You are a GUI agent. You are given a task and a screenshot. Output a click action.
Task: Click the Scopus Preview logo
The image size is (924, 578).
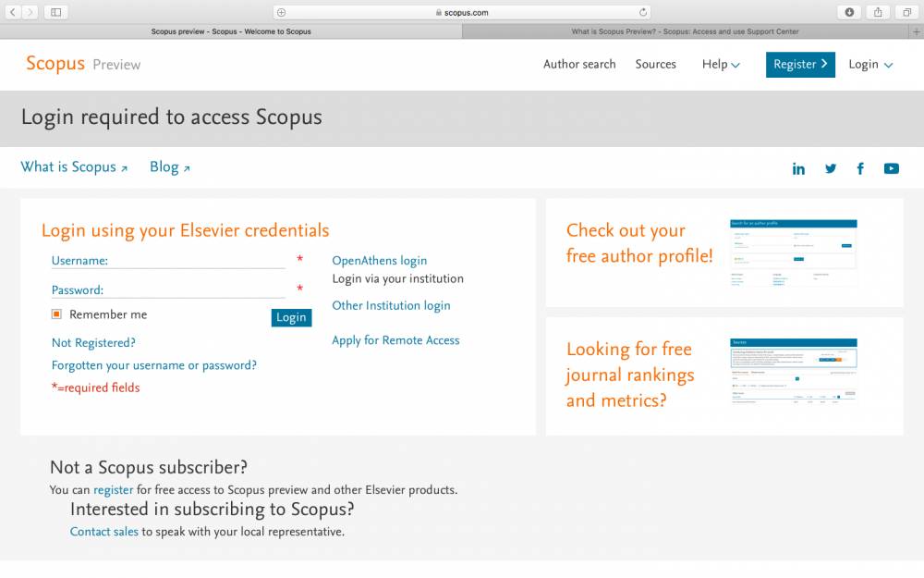pos(83,64)
